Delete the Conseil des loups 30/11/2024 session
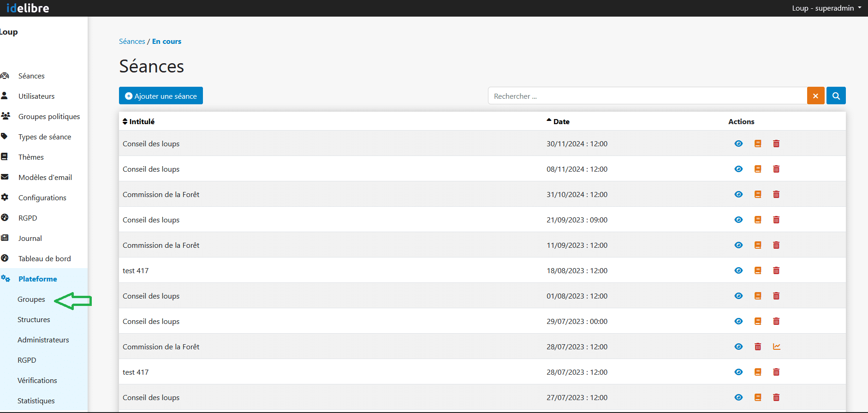868x413 pixels. click(776, 144)
